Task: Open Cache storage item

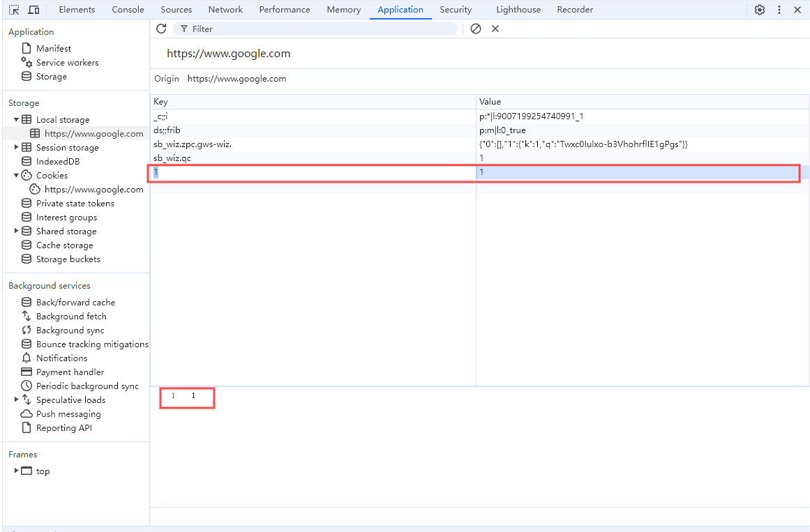Action: [x=65, y=245]
